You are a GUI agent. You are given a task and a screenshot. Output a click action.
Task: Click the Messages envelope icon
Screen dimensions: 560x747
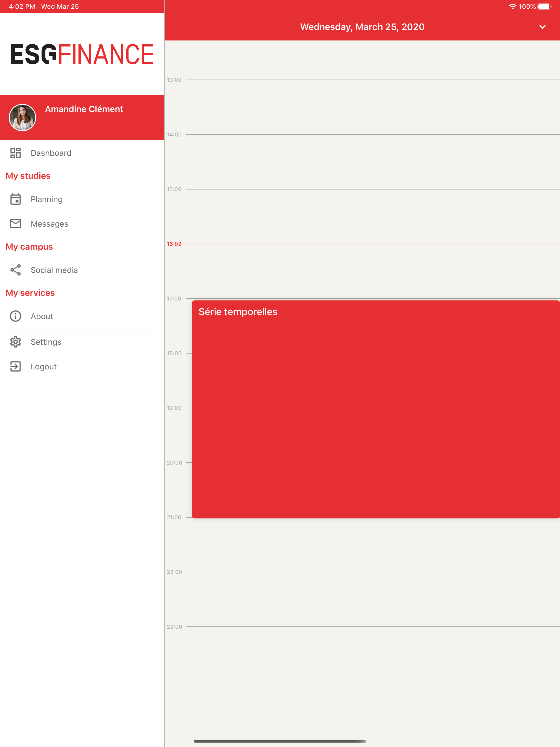pyautogui.click(x=16, y=224)
